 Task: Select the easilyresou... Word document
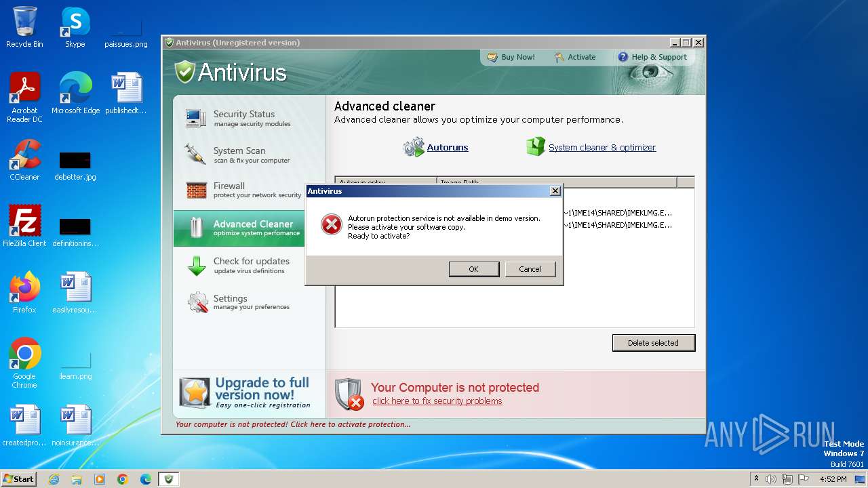(75, 292)
